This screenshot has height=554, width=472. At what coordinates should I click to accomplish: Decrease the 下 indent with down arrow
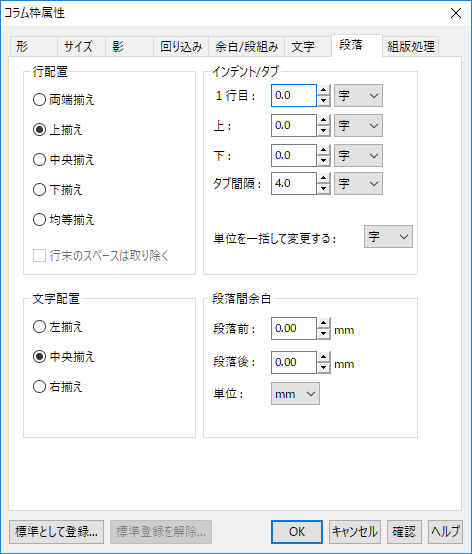point(323,161)
